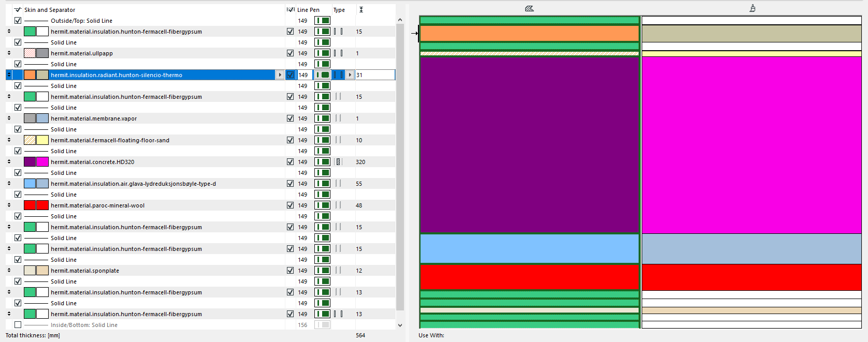
Task: Uncheck the Outside/Top Solid Line checkbox
Action: [x=18, y=21]
